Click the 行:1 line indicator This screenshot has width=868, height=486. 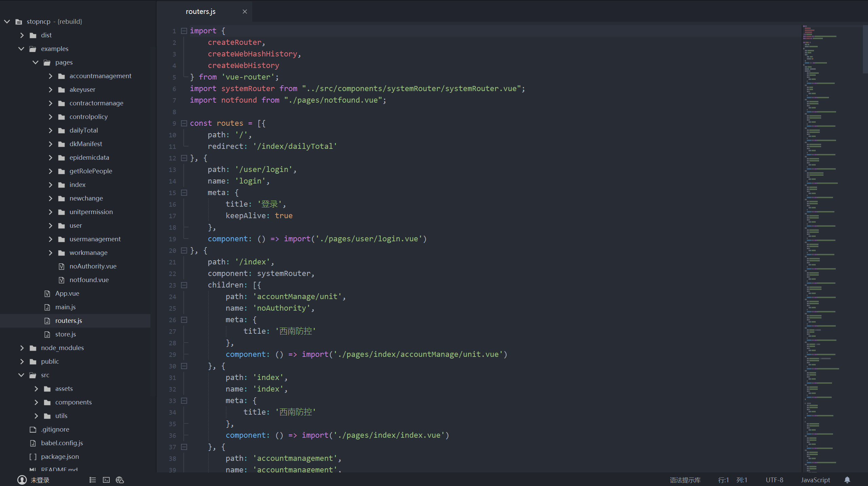click(x=723, y=480)
